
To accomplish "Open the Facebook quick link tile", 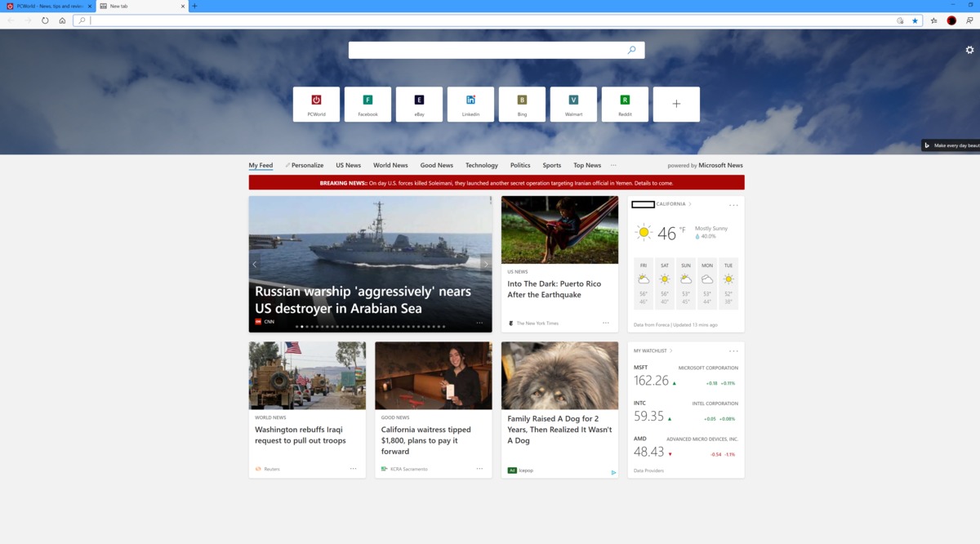I will (367, 105).
